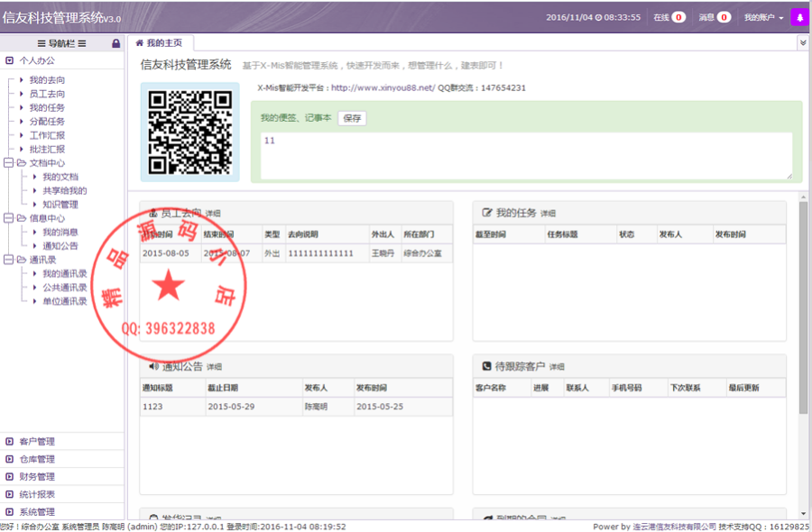Screen dimensions: 812x532
Task: Open 员工去向 in the tree
Action: (47, 94)
